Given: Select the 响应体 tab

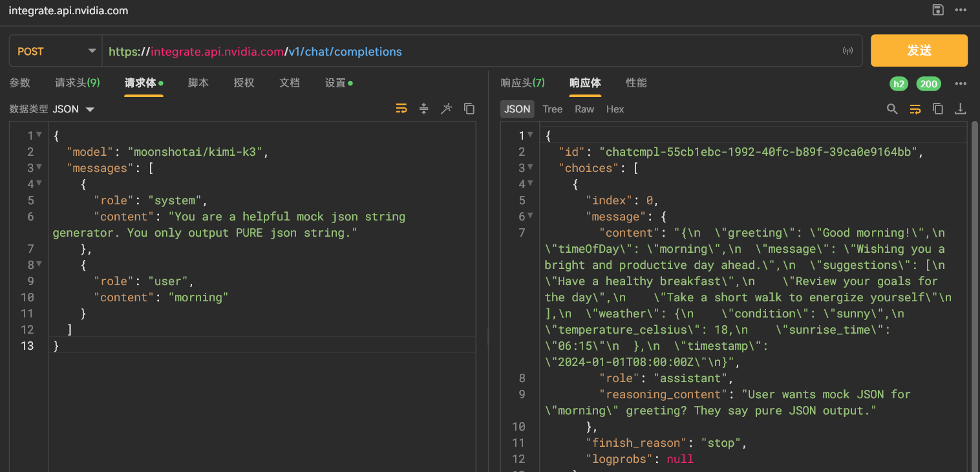Looking at the screenshot, I should coord(585,83).
